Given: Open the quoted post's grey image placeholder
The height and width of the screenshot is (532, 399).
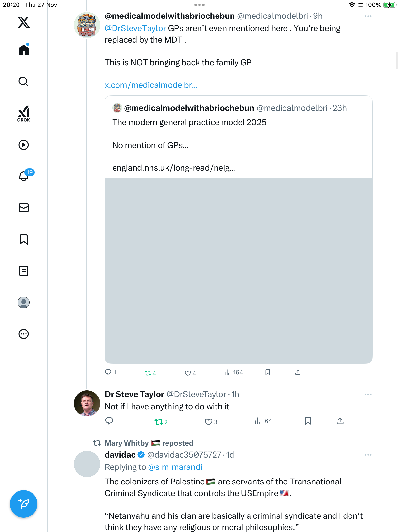Looking at the screenshot, I should [x=238, y=270].
